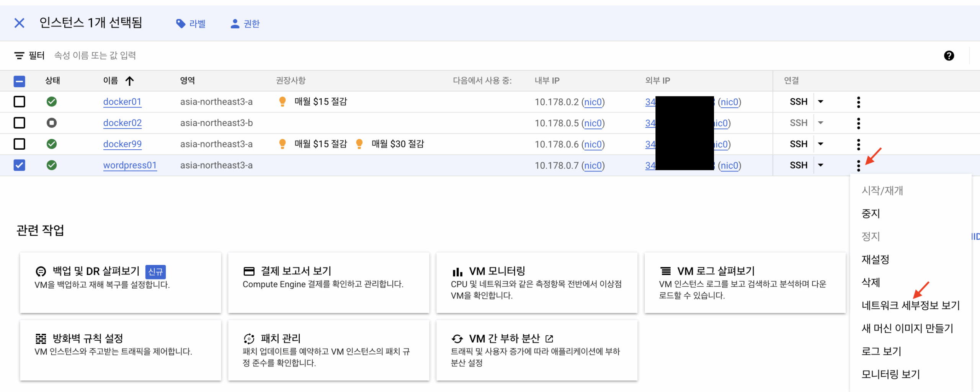980x392 pixels.
Task: Click the docker01 running status icon
Action: (x=52, y=102)
